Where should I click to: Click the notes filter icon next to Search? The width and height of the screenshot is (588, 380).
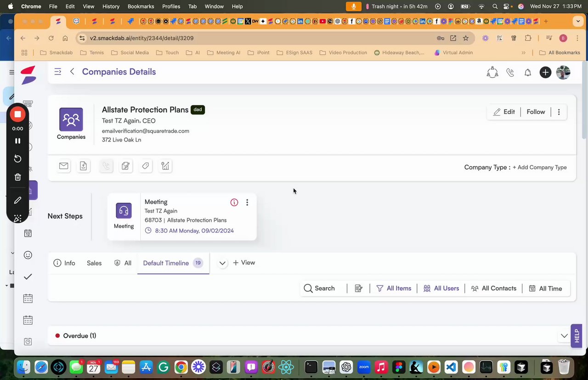point(359,288)
